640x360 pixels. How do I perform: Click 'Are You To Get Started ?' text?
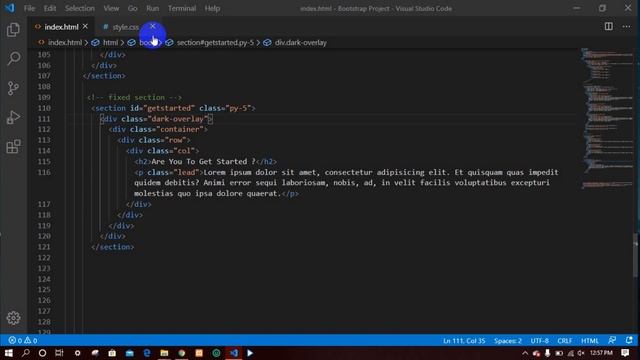tap(203, 162)
